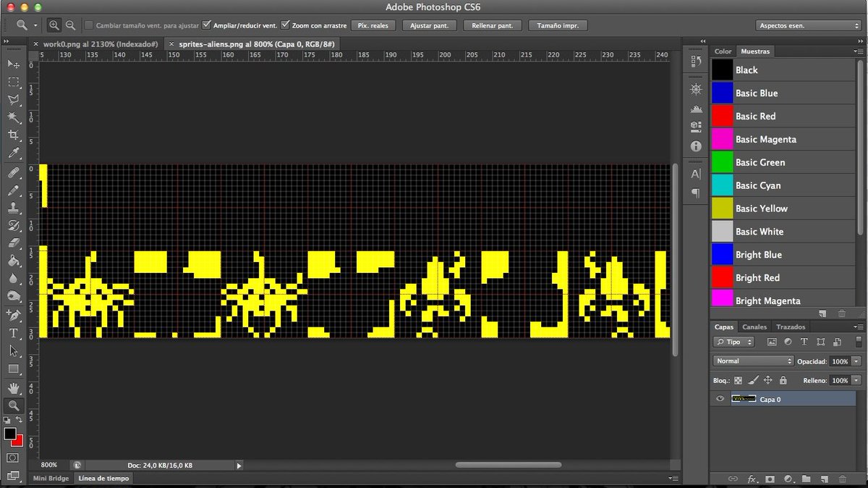Uncheck 'Ampliar/reducir vent.' checkbox
868x488 pixels.
click(x=207, y=25)
